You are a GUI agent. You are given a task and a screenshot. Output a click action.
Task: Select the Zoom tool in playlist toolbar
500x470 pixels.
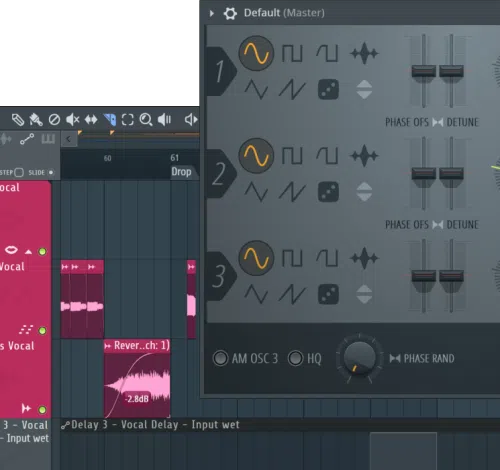pyautogui.click(x=146, y=119)
